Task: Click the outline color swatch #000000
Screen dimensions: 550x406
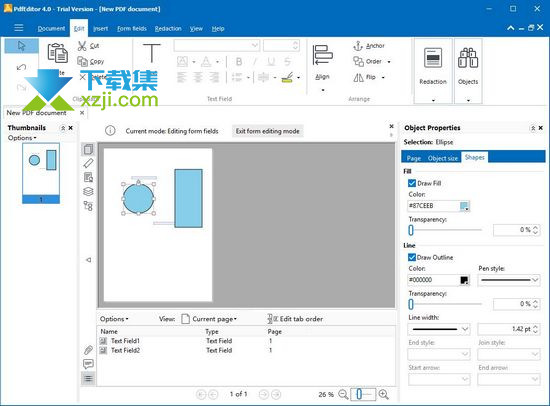Action: pyautogui.click(x=464, y=280)
